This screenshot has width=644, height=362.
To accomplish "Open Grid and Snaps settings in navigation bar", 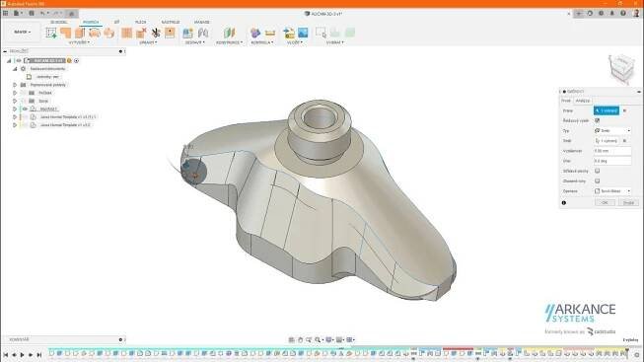I will click(339, 340).
